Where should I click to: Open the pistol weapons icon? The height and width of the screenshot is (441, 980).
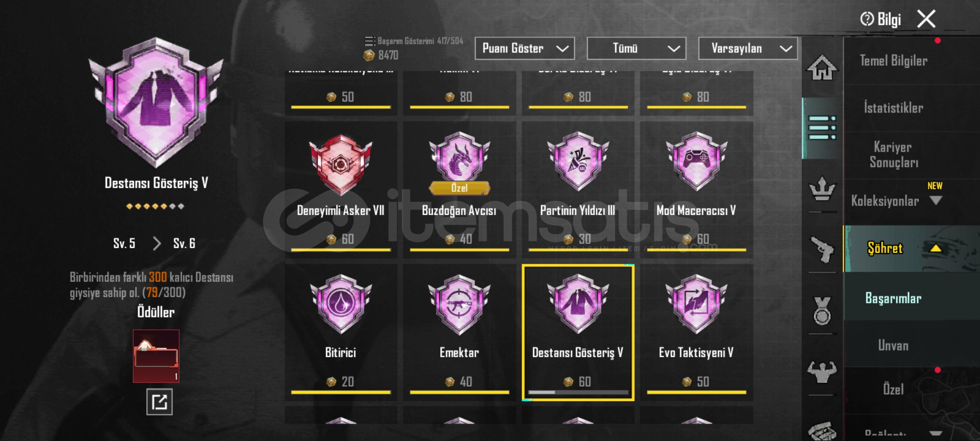(822, 249)
